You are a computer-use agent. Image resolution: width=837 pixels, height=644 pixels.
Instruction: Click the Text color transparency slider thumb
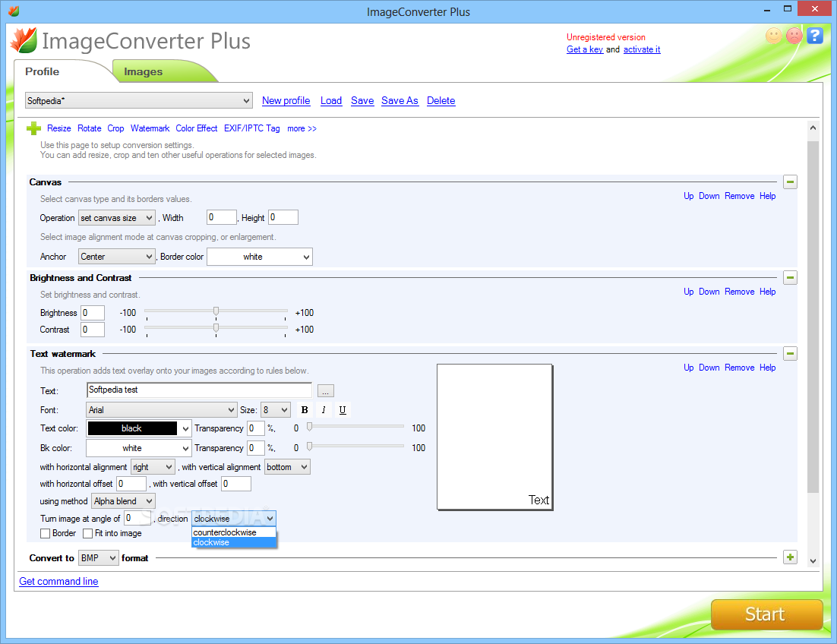pos(309,427)
